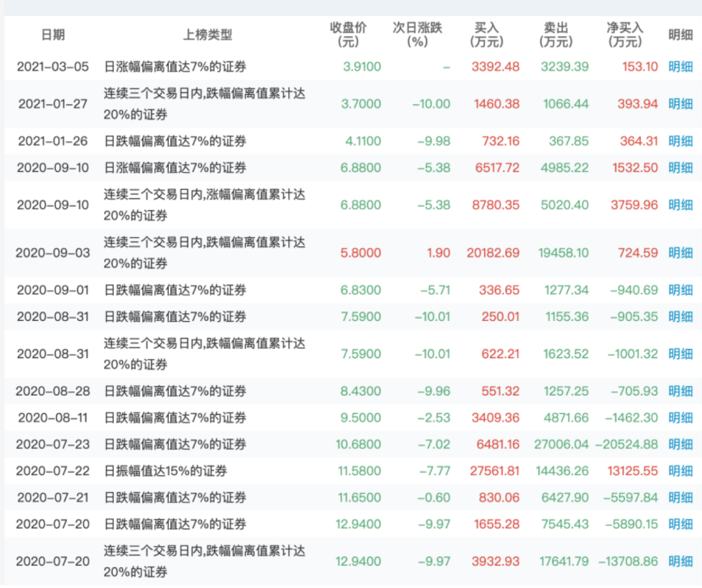Click the 卖出(万元) column header

[556, 34]
